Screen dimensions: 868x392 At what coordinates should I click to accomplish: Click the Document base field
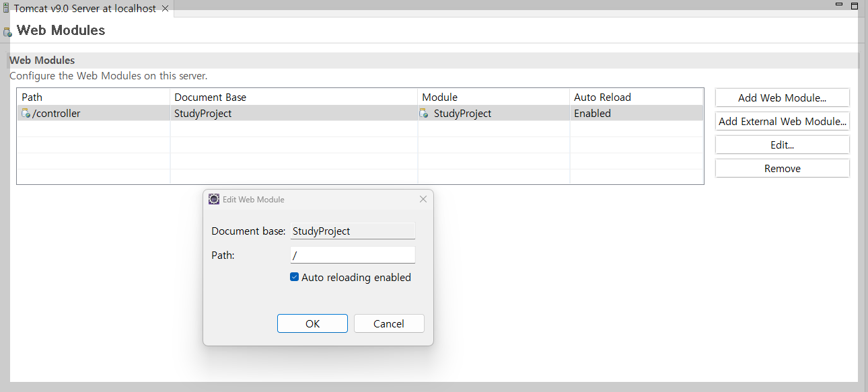[353, 231]
